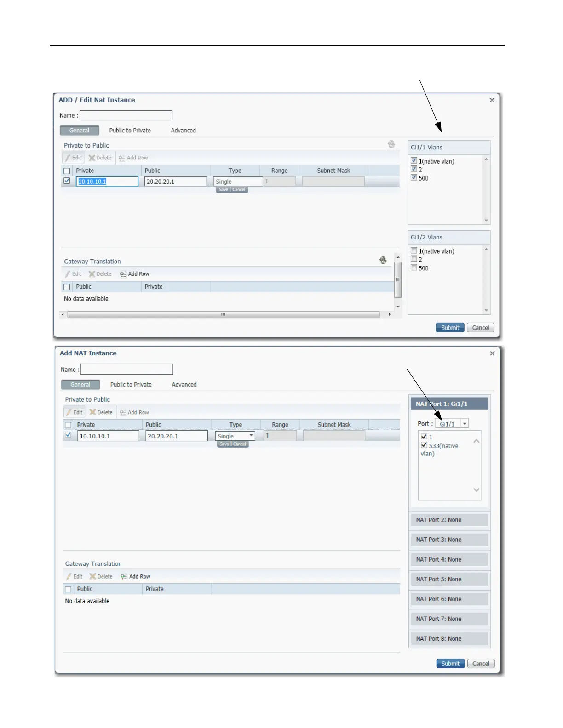Click Add Row in lower Private to Public toolbar
The image size is (563, 728).
134,412
